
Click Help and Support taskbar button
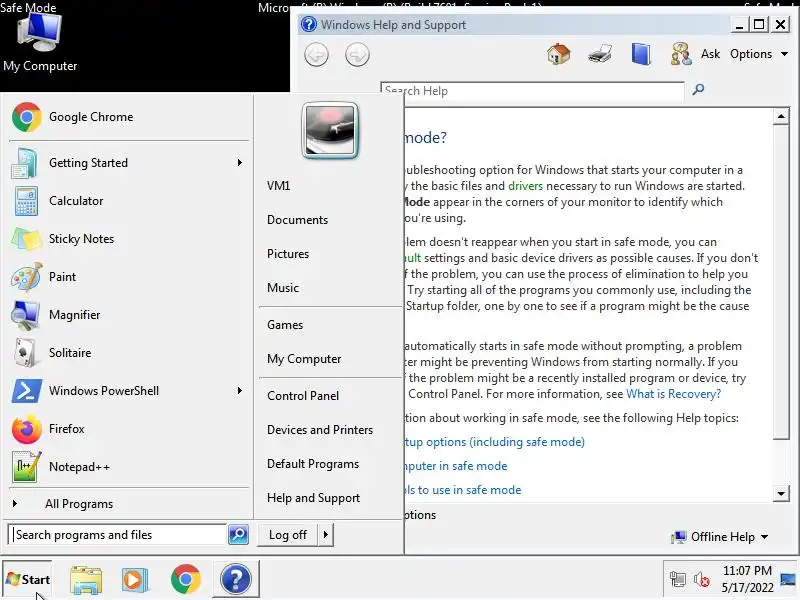(x=236, y=579)
